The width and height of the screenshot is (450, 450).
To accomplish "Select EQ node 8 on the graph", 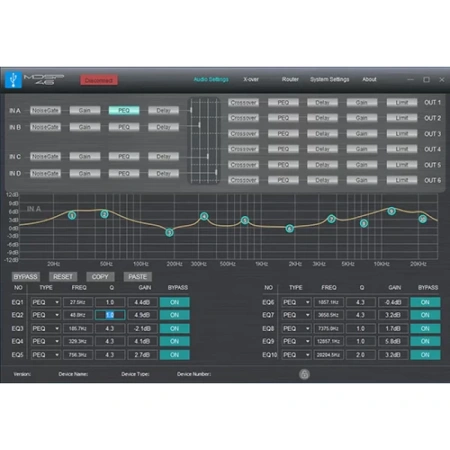I will (364, 223).
